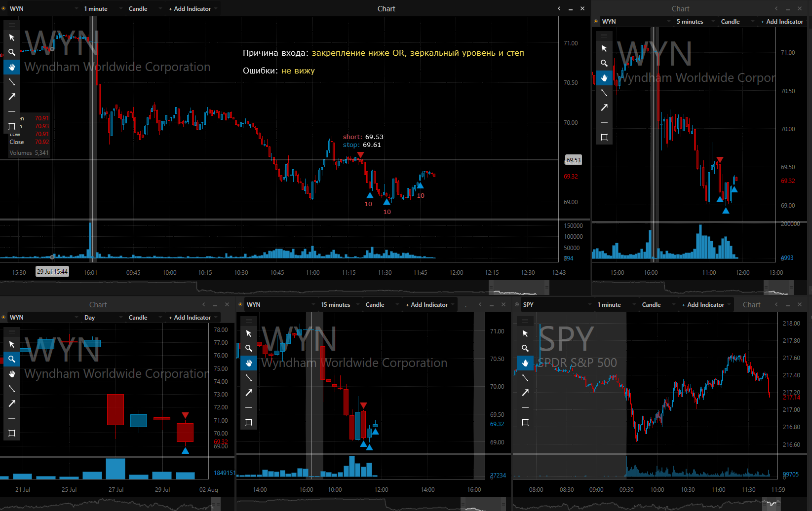This screenshot has width=812, height=511.
Task: Pick the rectangle tool in WYN 5 minutes chart
Action: tap(604, 137)
